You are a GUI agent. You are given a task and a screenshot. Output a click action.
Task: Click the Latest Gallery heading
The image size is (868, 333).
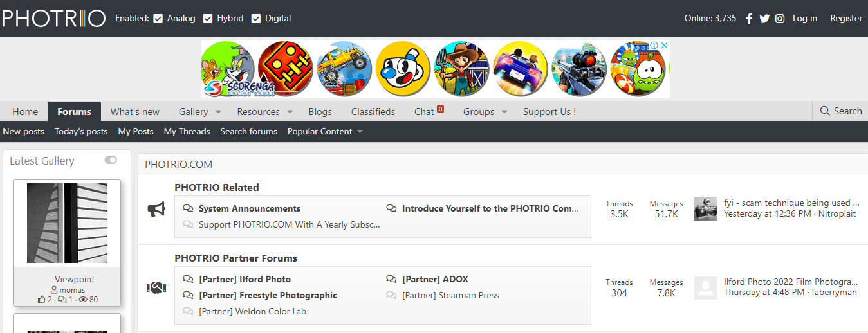(x=42, y=161)
